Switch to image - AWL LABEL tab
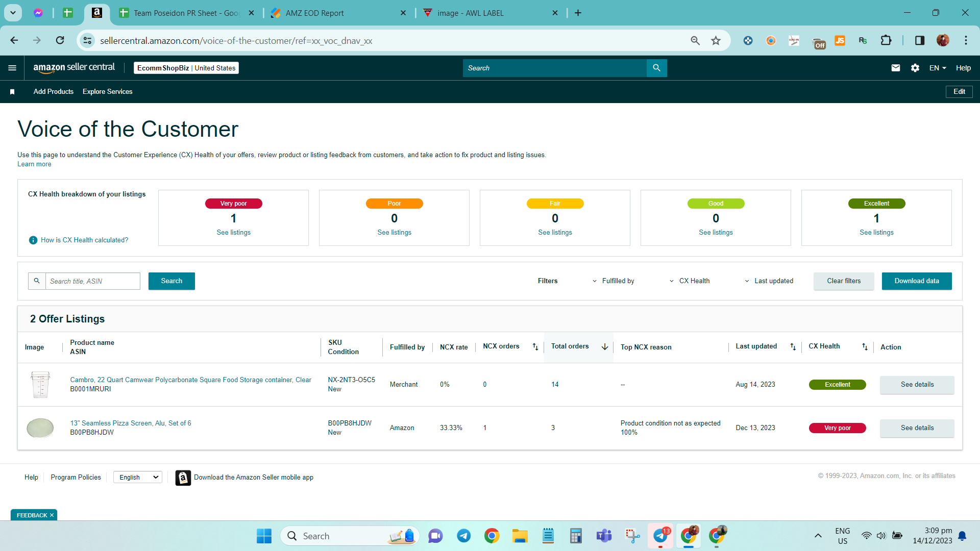This screenshot has height=551, width=980. coord(491,13)
